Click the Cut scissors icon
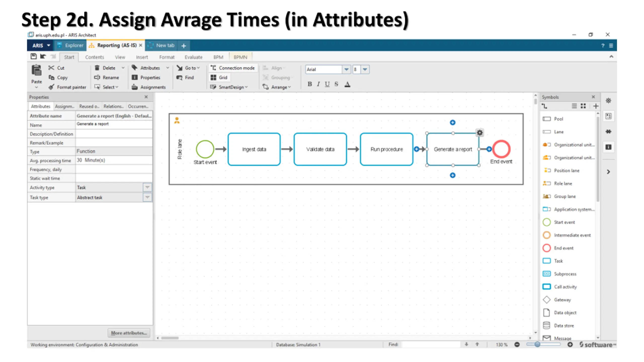644x362 pixels. pos(51,68)
